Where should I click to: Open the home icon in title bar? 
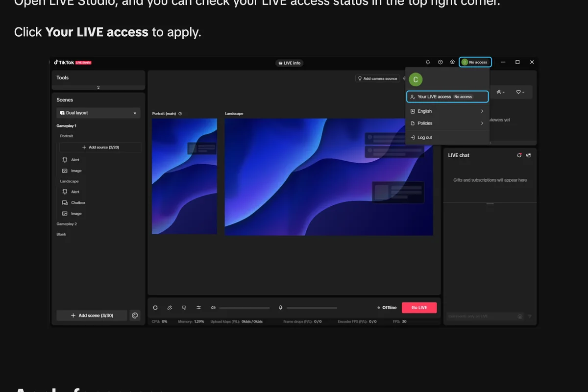point(452,62)
